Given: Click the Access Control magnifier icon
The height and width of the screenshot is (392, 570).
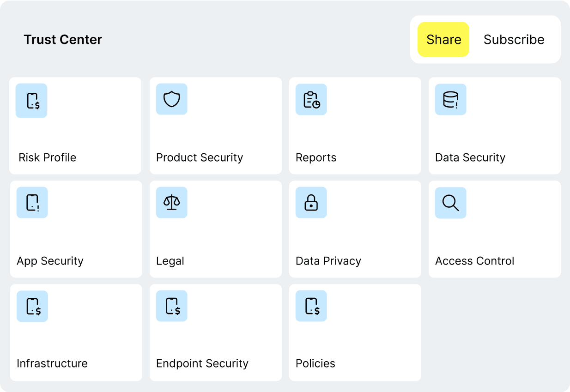Looking at the screenshot, I should [450, 202].
